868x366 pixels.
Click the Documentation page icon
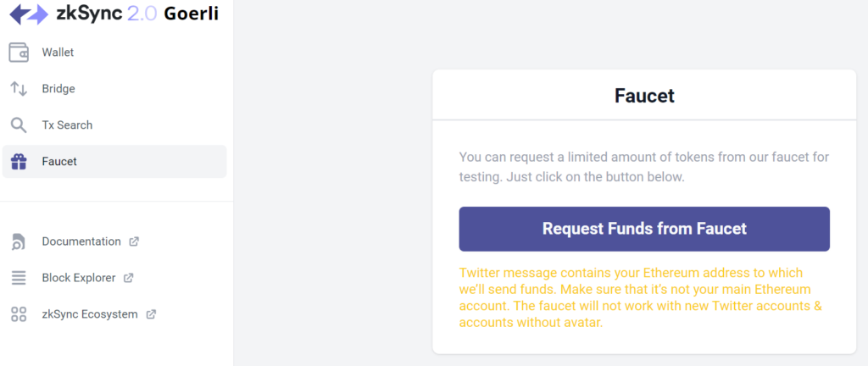pyautogui.click(x=19, y=242)
